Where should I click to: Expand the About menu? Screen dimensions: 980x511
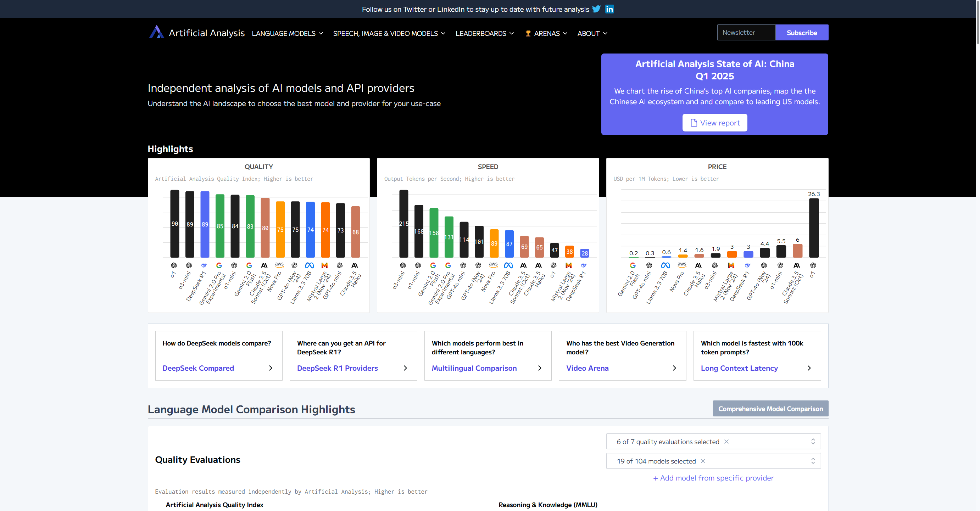coord(592,33)
